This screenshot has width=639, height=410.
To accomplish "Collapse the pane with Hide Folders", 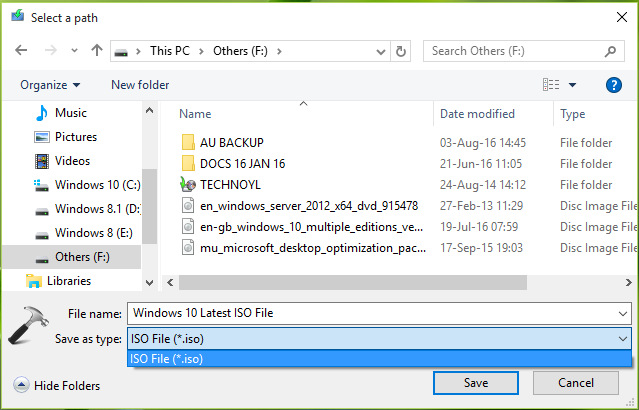I will coord(56,385).
